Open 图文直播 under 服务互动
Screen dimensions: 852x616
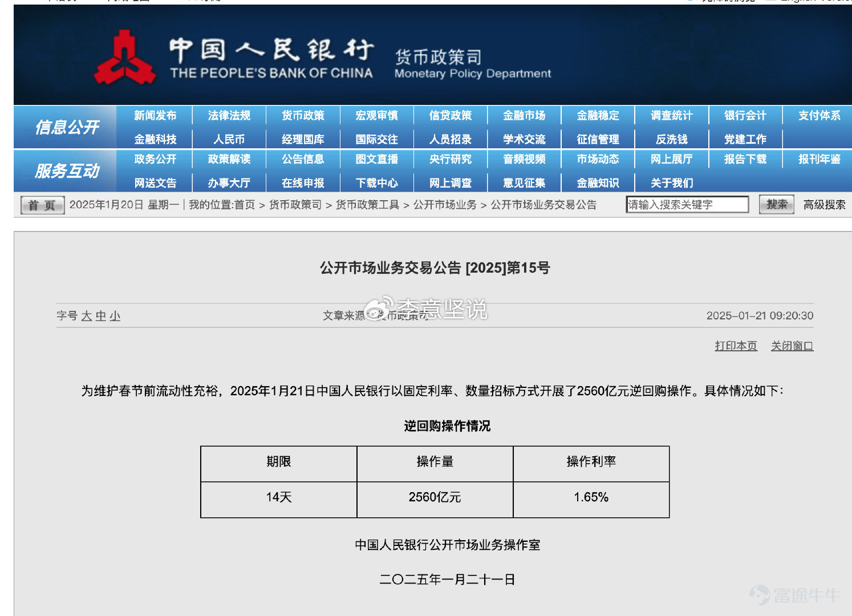click(376, 159)
